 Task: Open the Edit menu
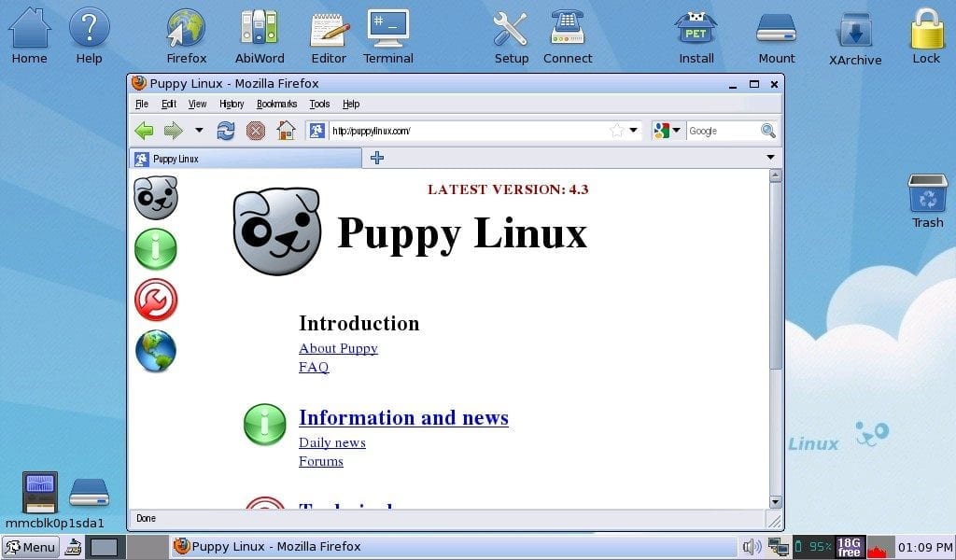point(169,105)
